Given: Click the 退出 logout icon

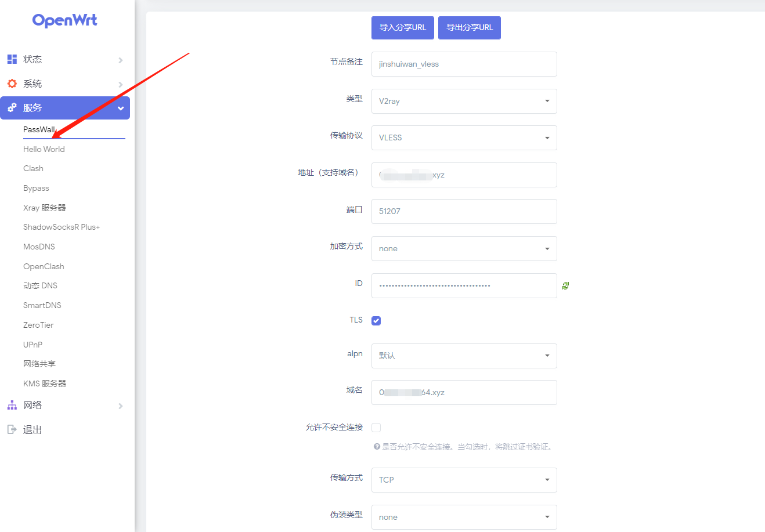Looking at the screenshot, I should [x=12, y=429].
